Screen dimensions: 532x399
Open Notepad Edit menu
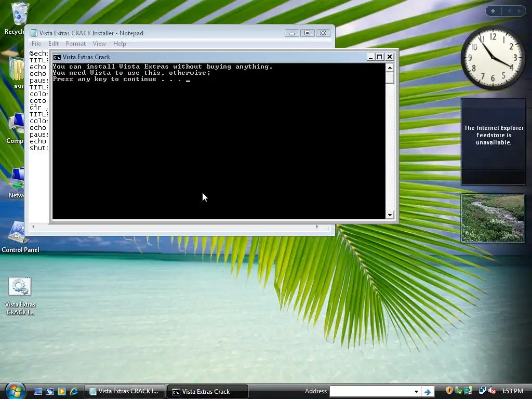[54, 44]
